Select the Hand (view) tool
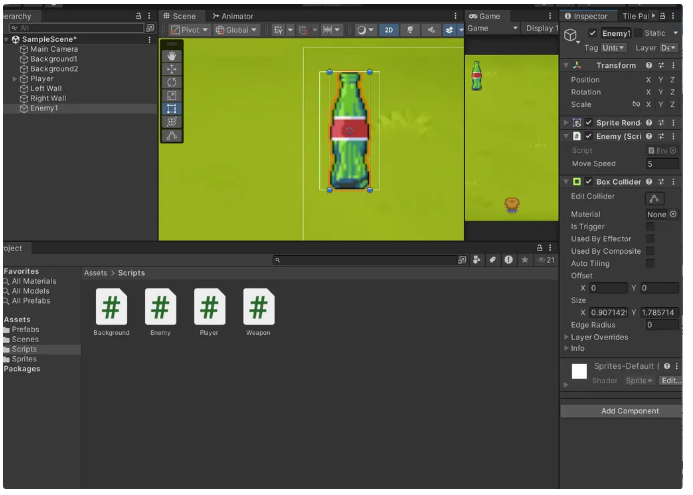 click(173, 57)
